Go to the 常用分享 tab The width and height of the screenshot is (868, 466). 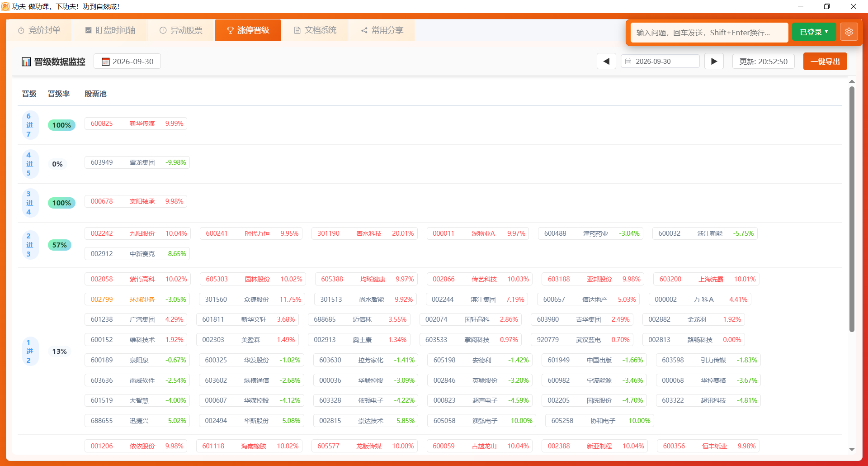(382, 30)
